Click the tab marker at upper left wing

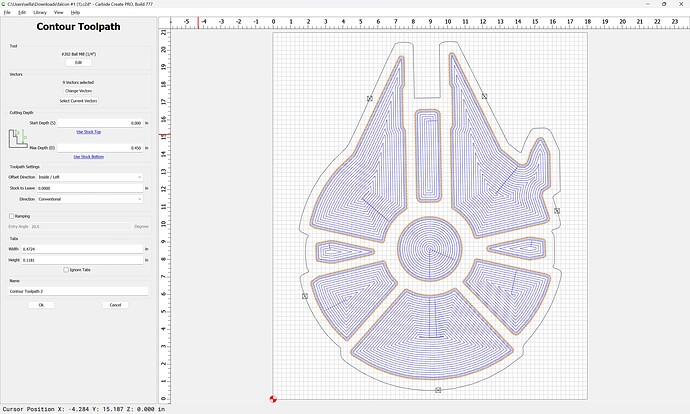pyautogui.click(x=370, y=98)
